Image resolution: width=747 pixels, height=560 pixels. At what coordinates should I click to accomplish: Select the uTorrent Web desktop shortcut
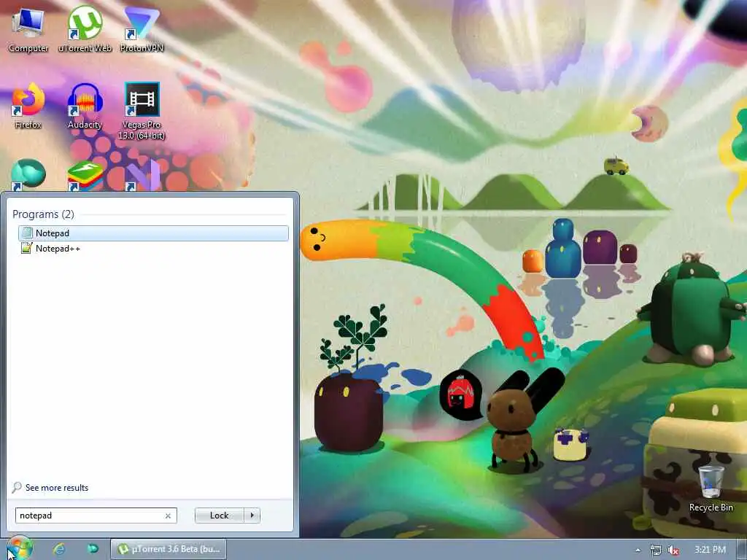(85, 29)
